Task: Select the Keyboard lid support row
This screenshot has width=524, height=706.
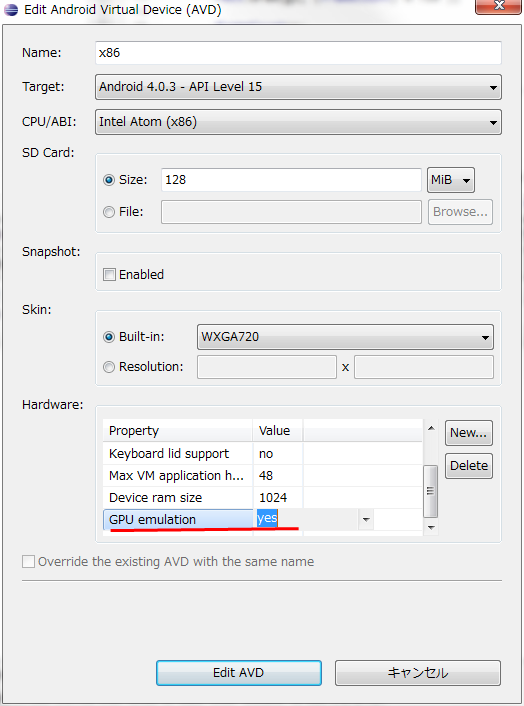Action: pyautogui.click(x=263, y=453)
